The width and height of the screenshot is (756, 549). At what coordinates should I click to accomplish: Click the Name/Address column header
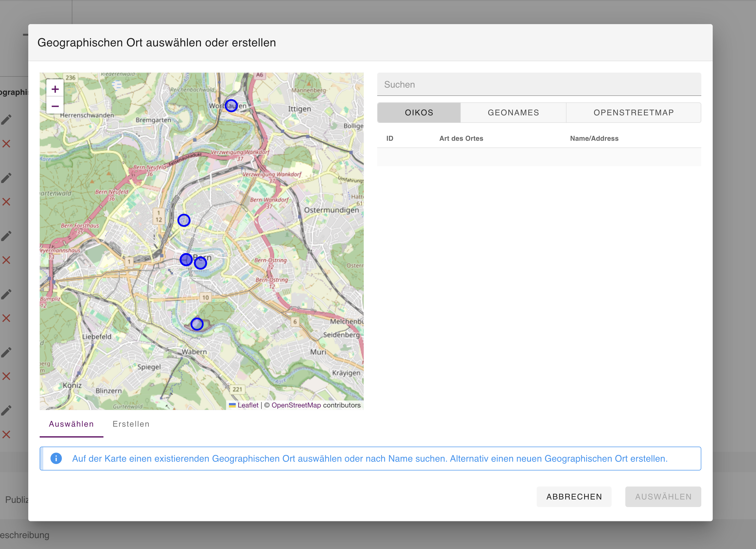pos(594,138)
